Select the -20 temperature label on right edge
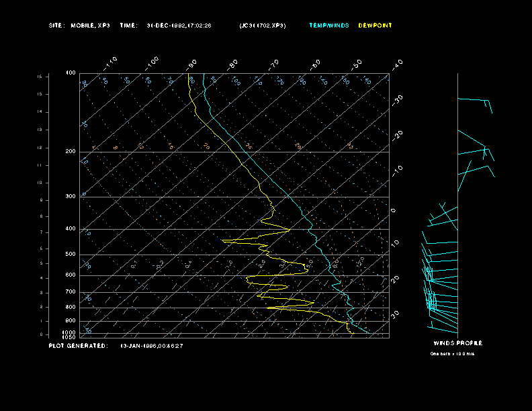The image size is (532, 411). pyautogui.click(x=398, y=135)
